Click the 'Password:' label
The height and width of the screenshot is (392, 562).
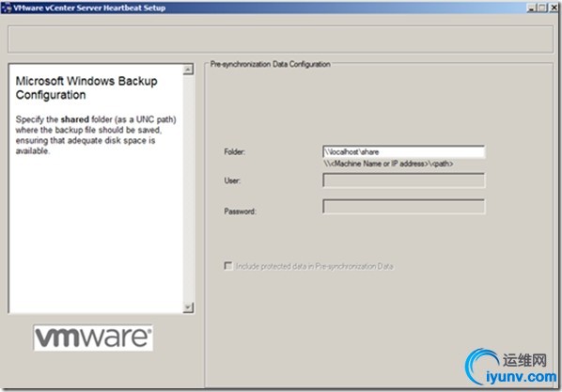tap(241, 212)
